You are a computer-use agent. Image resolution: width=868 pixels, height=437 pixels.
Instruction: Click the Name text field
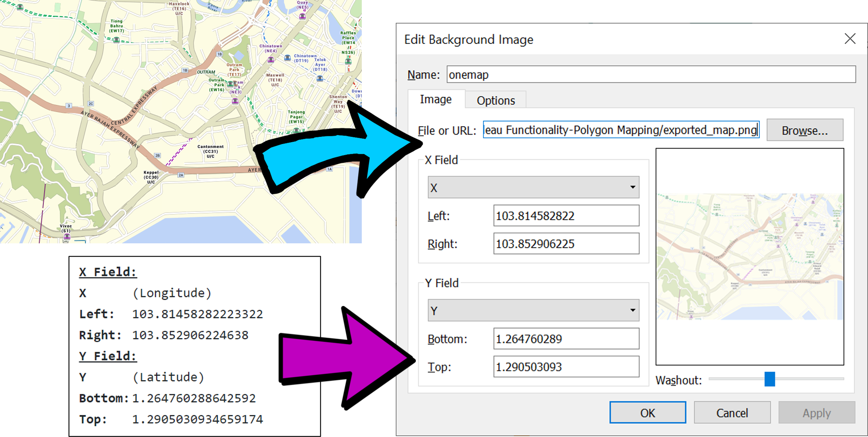(651, 75)
